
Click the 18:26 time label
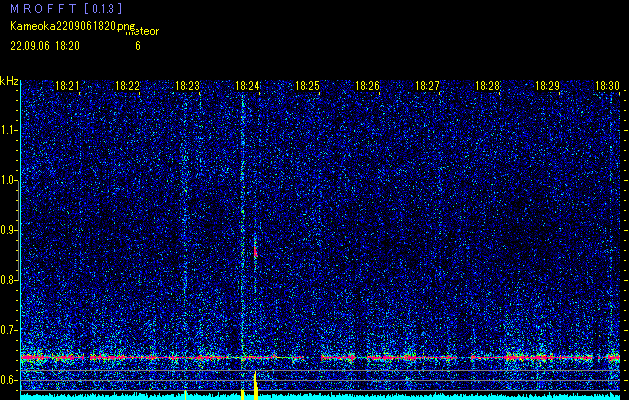[x=367, y=86]
